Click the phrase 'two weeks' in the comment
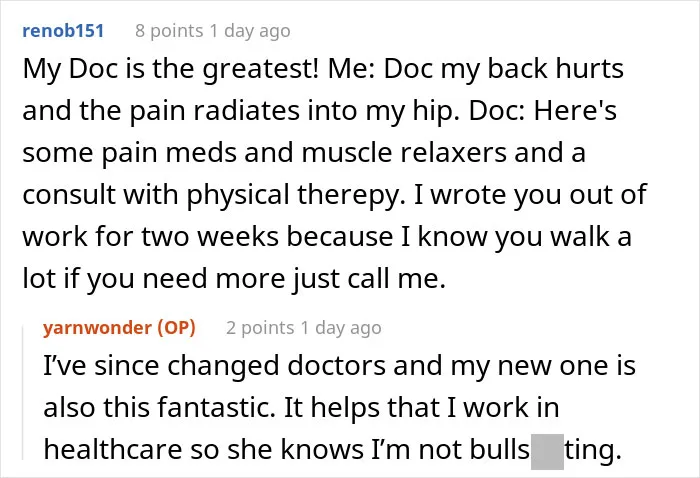The image size is (700, 478). (x=210, y=237)
